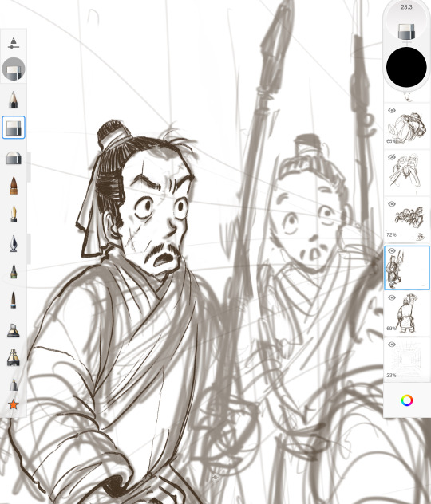Open the black color puck
Viewport: 431px width, 504px height.
click(x=406, y=67)
